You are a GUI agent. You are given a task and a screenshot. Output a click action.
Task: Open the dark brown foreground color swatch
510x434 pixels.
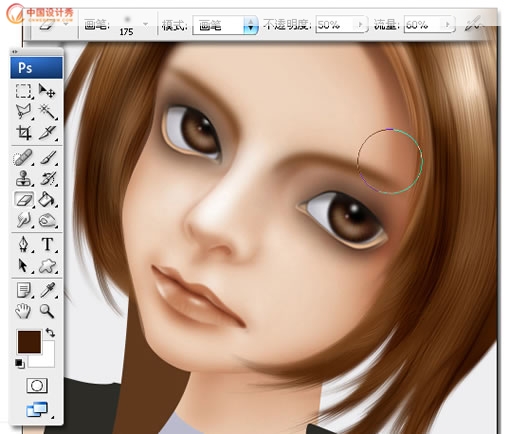point(29,342)
